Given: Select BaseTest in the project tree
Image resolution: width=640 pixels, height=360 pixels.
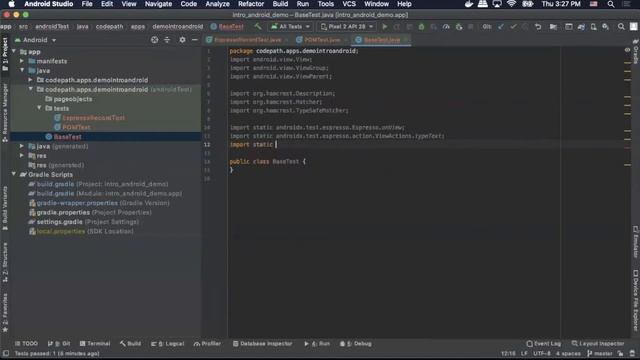Looking at the screenshot, I should [x=68, y=137].
